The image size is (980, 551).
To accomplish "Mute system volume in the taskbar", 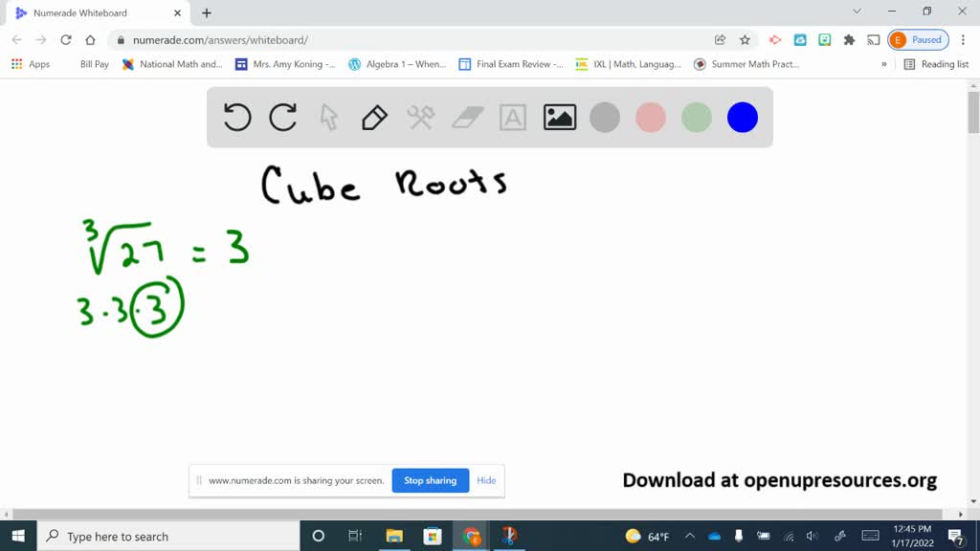I will (813, 536).
